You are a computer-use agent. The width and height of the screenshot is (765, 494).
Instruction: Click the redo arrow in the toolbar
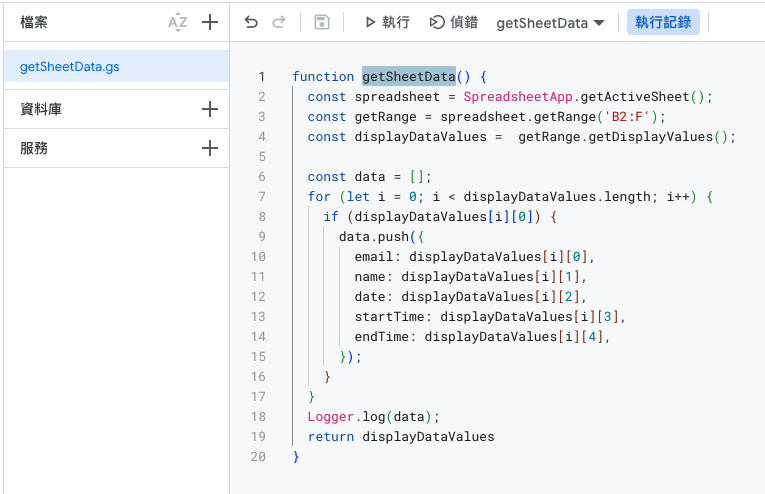279,22
